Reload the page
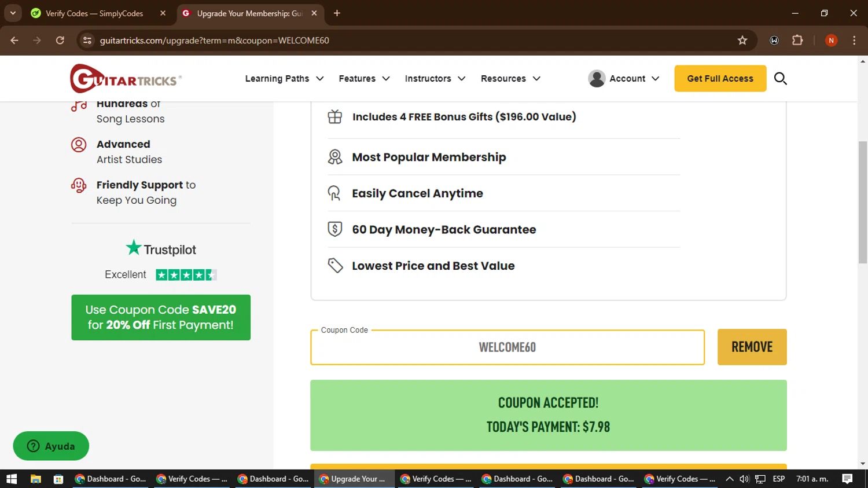Image resolution: width=868 pixels, height=488 pixels. 60,40
